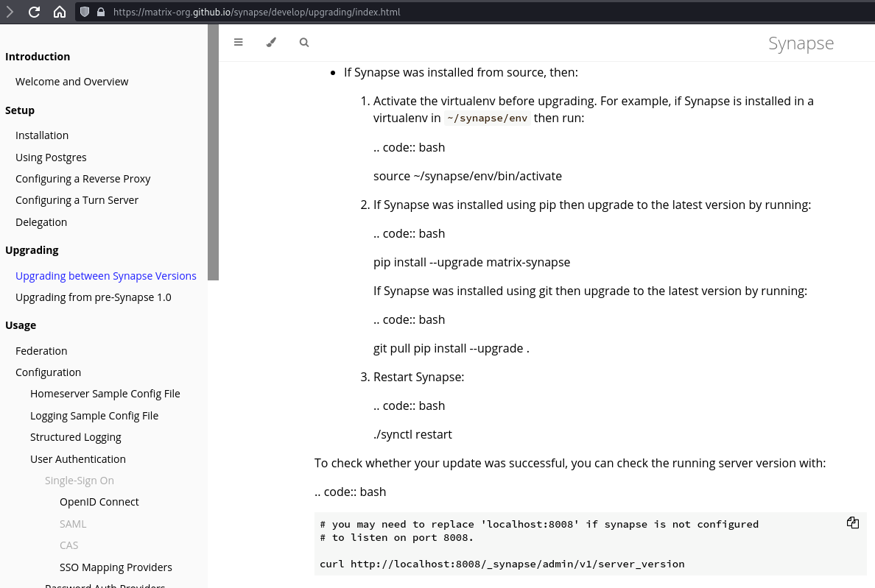Select OpenID Connect in the sidebar

pos(99,502)
